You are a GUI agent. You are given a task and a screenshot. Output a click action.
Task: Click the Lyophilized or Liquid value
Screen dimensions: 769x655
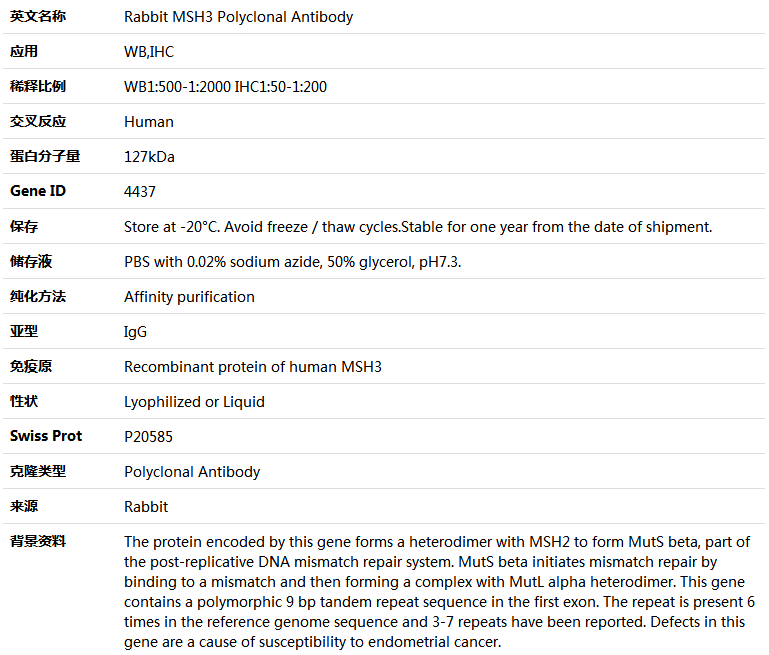(x=194, y=402)
